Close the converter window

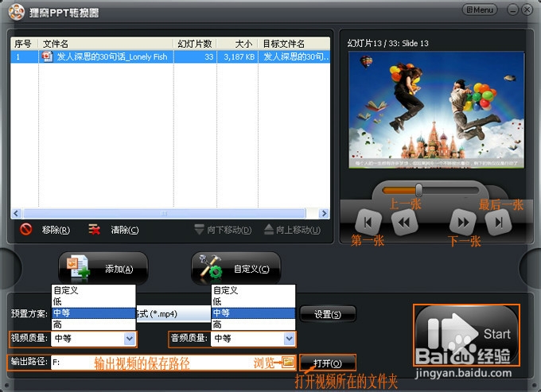(x=527, y=10)
